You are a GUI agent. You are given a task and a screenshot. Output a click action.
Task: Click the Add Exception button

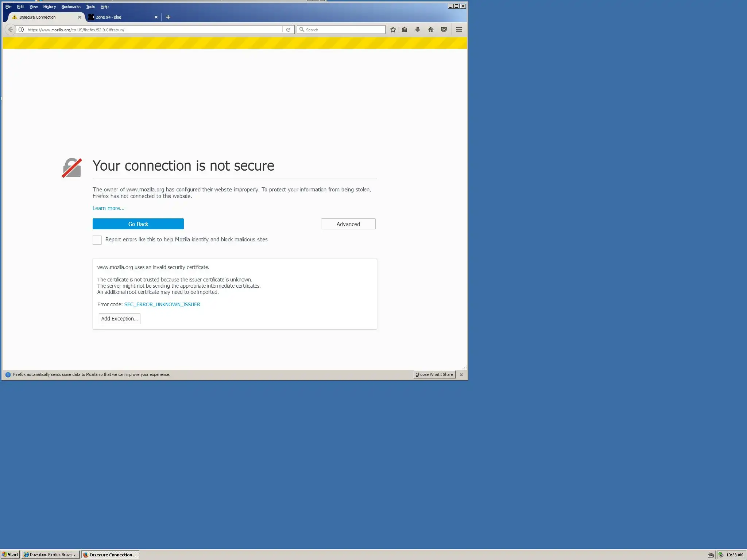pos(119,319)
